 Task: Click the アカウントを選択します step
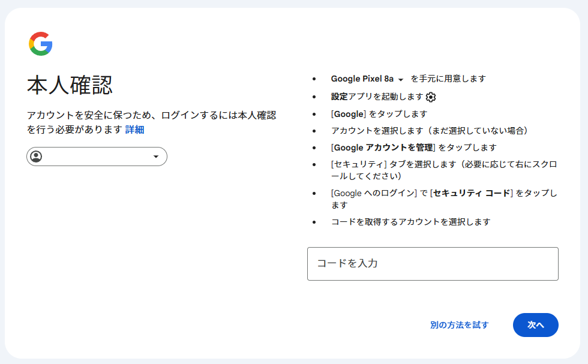pyautogui.click(x=431, y=131)
